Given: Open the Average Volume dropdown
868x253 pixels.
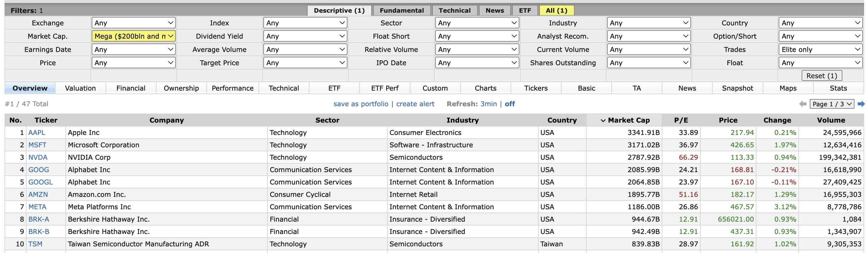Looking at the screenshot, I should coord(305,50).
